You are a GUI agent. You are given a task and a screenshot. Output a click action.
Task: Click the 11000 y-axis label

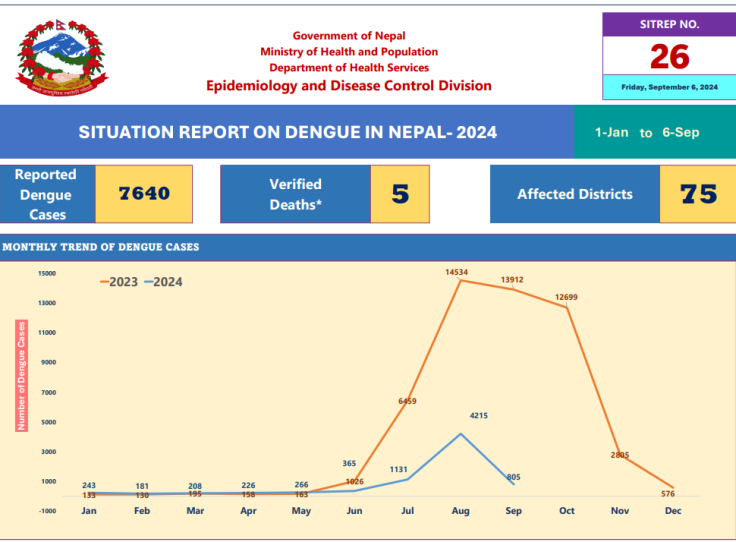pyautogui.click(x=47, y=332)
